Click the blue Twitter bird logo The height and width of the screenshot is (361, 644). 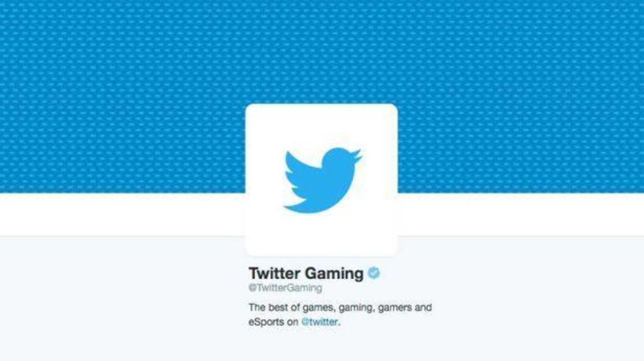point(323,181)
